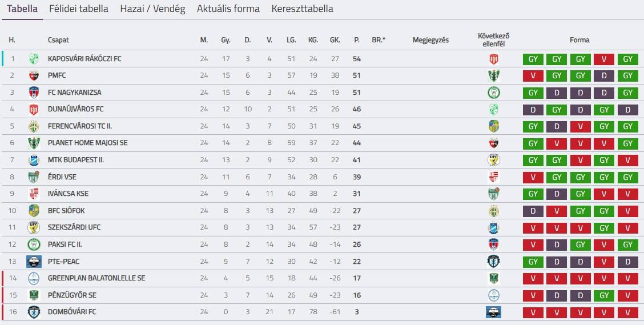
Task: Open the Hazai / Vendég tab
Action: [152, 9]
